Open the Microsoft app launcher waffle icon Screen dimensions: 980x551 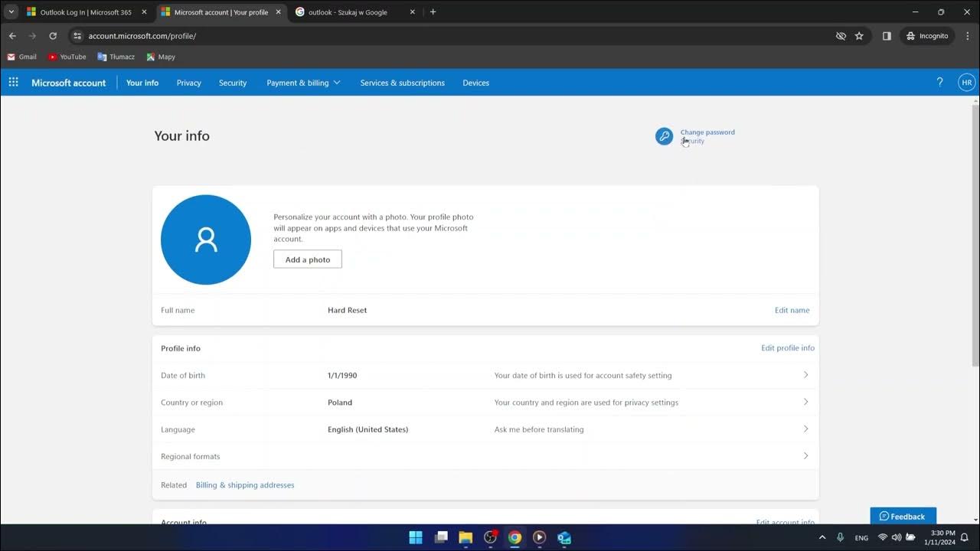click(12, 82)
